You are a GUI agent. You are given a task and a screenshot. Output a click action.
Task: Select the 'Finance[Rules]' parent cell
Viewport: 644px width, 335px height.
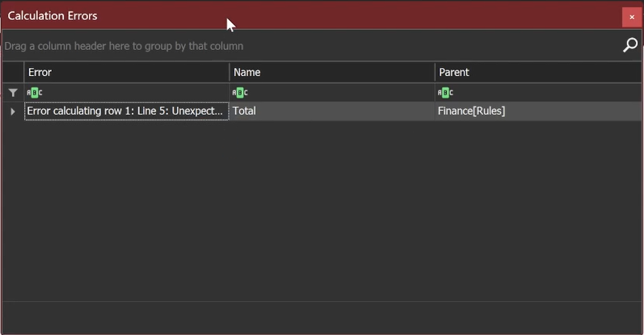point(537,111)
